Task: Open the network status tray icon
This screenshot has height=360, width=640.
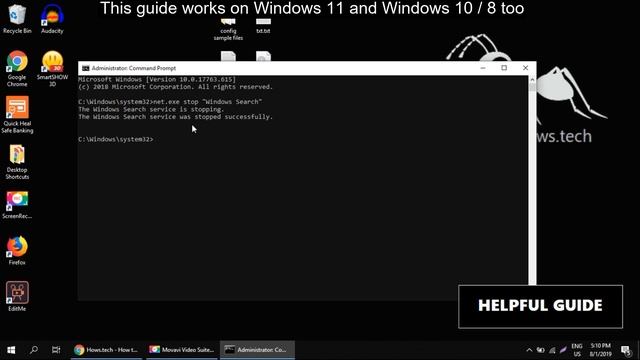Action: tap(552, 350)
